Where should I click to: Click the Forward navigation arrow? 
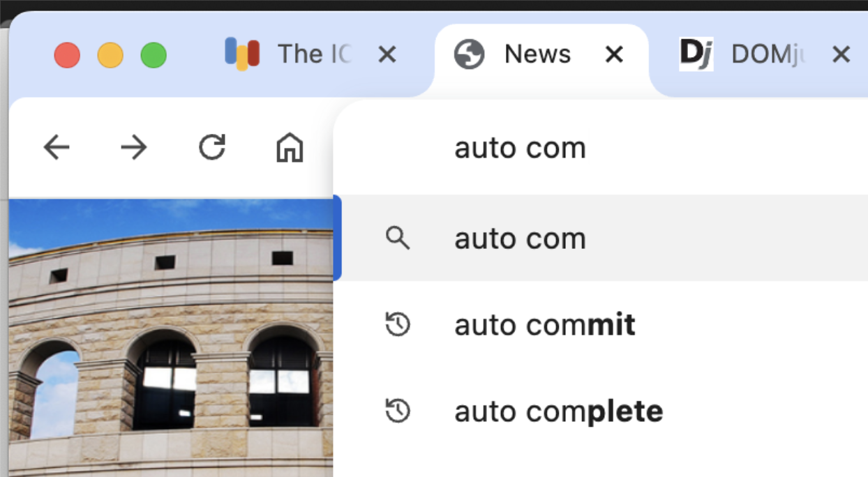point(133,148)
